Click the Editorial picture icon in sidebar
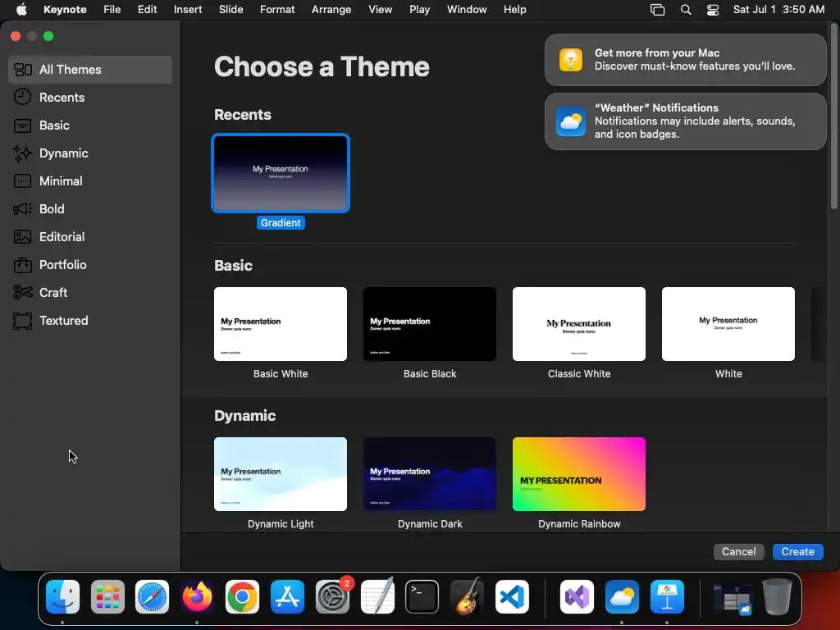This screenshot has width=840, height=630. [22, 237]
